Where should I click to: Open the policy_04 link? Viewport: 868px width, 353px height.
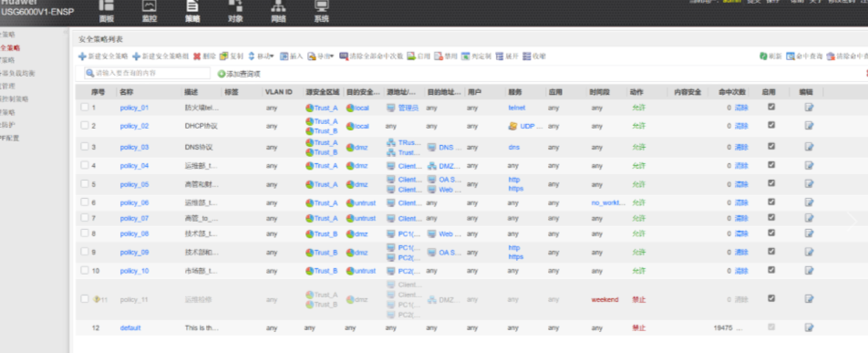(134, 166)
